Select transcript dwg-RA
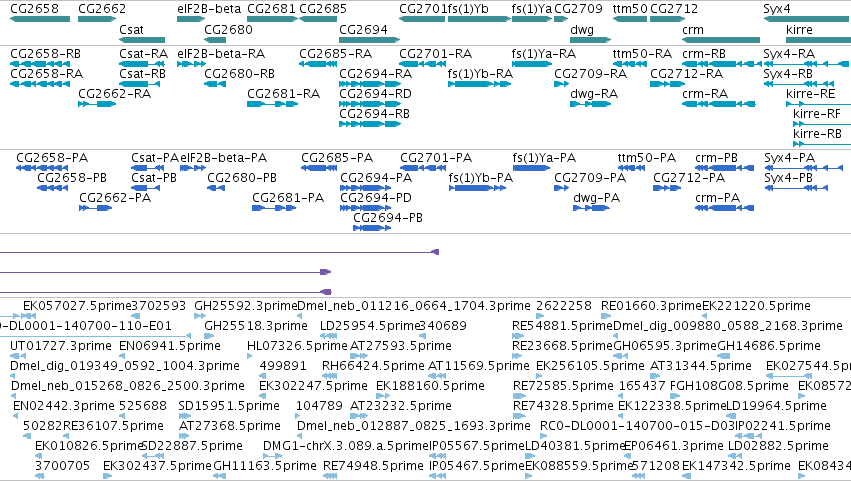851x481 pixels. click(590, 104)
